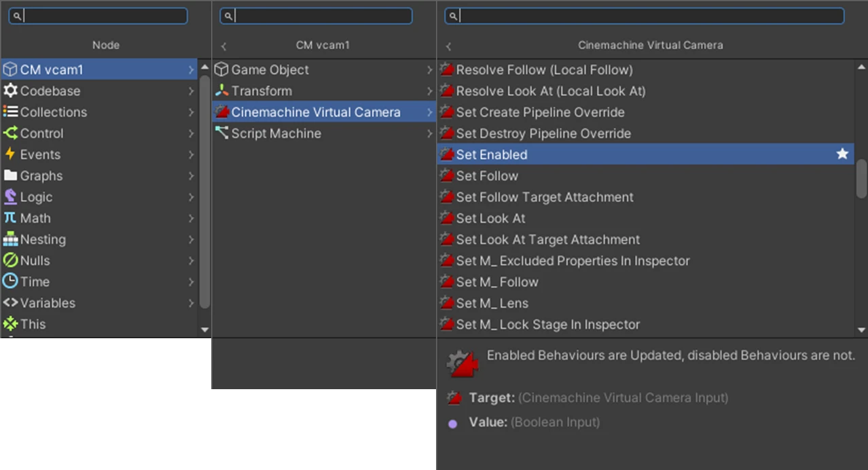This screenshot has width=868, height=470.
Task: Click the Node list scrollbar thumb
Action: (x=205, y=192)
